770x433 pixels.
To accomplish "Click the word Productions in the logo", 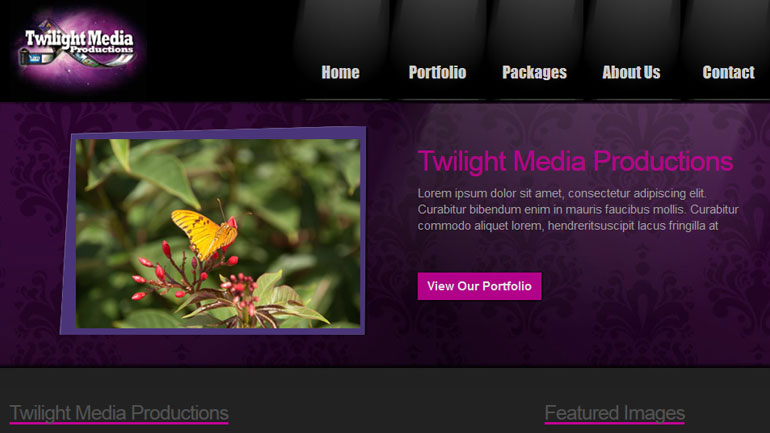I will 101,50.
